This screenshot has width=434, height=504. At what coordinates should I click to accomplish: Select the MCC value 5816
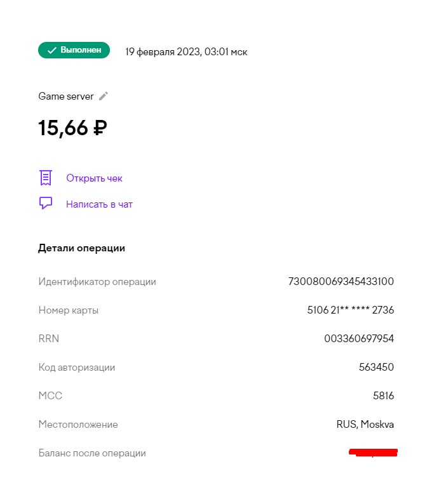(x=383, y=396)
